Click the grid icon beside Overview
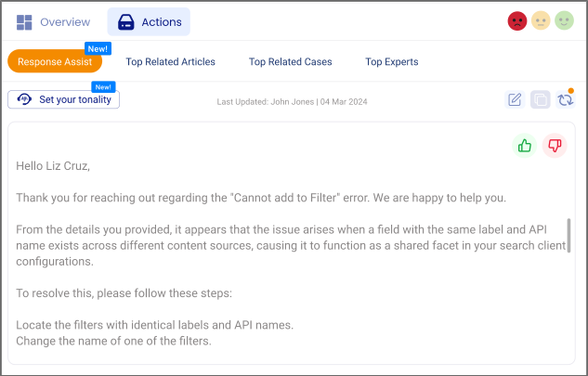 pyautogui.click(x=24, y=21)
